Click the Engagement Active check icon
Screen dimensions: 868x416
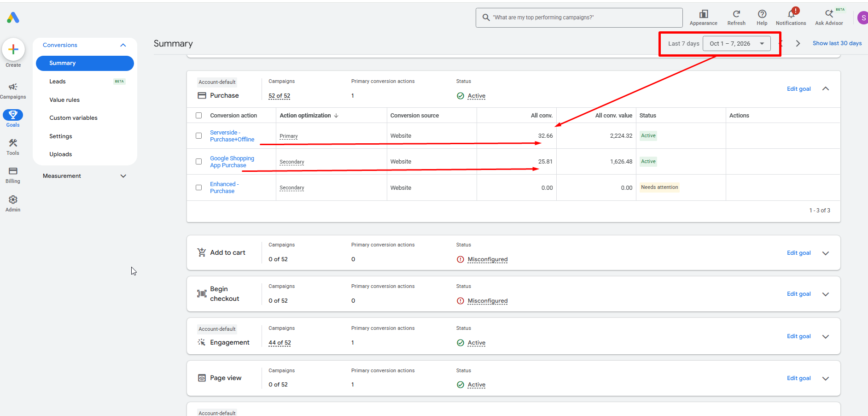(x=460, y=343)
